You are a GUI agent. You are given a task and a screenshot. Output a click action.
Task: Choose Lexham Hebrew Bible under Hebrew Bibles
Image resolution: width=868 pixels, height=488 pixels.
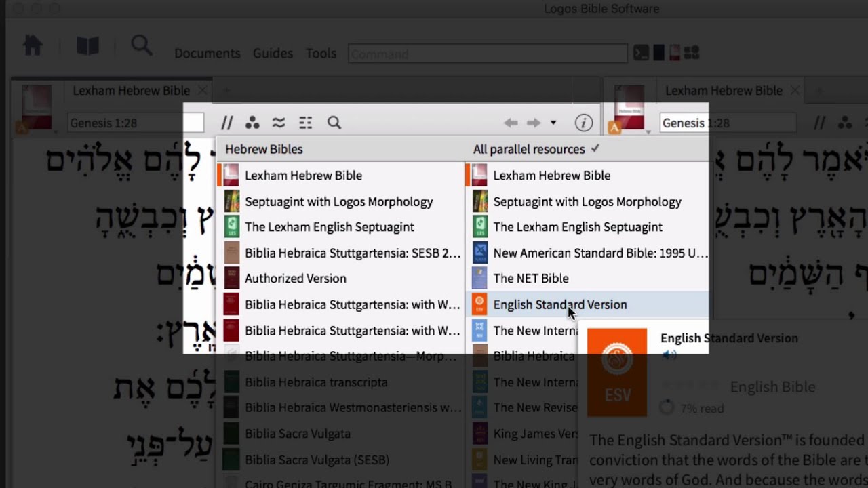340,176
